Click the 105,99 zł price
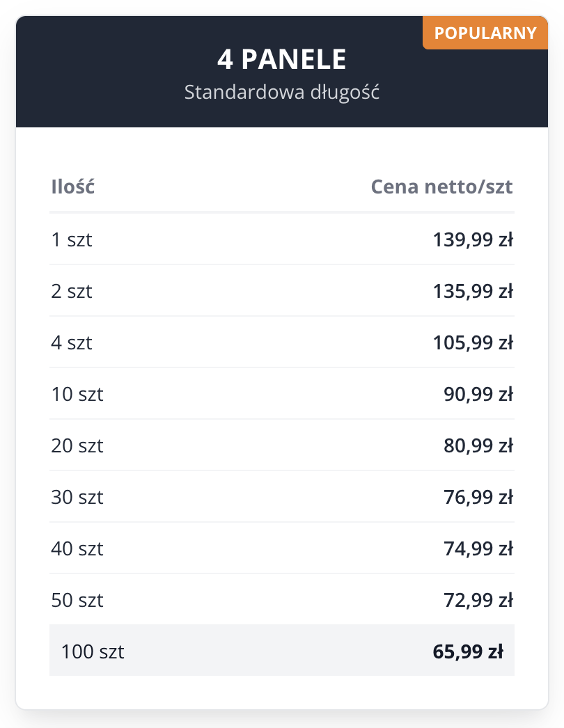 coord(473,342)
